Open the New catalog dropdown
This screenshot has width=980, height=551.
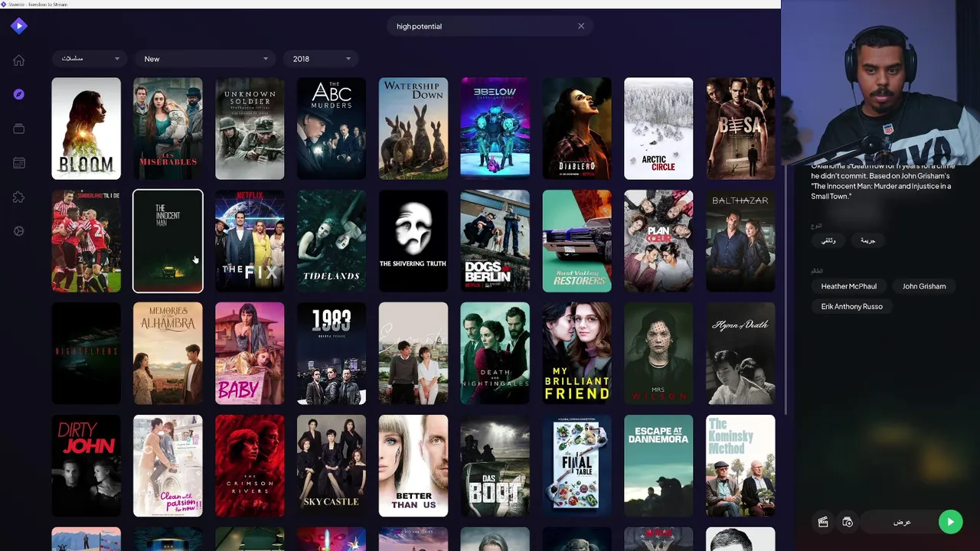(x=206, y=59)
